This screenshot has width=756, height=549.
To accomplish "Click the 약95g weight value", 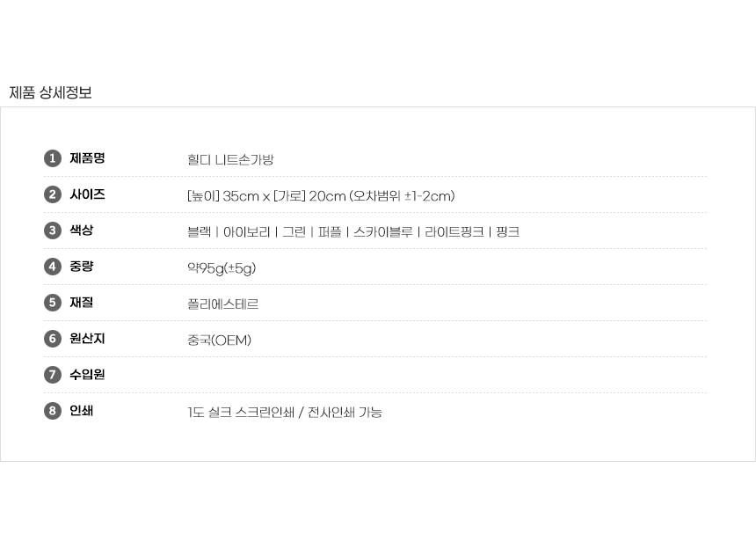I will 222,268.
